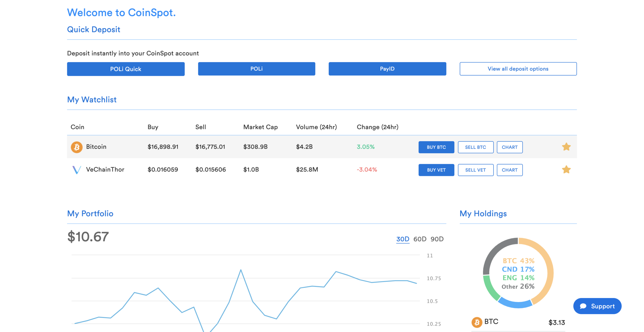The image size is (644, 332).
Task: Click the My Watchlist heading
Action: click(92, 100)
